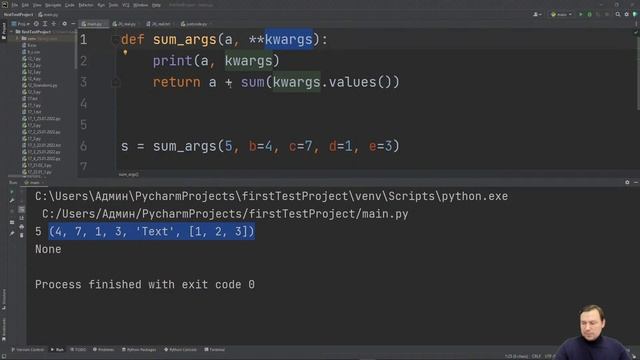
Task: Select the main tab in Run panel
Action: [x=34, y=182]
